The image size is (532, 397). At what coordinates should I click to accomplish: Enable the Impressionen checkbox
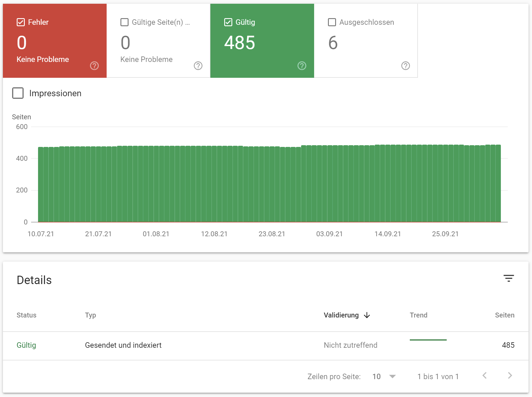click(x=18, y=93)
